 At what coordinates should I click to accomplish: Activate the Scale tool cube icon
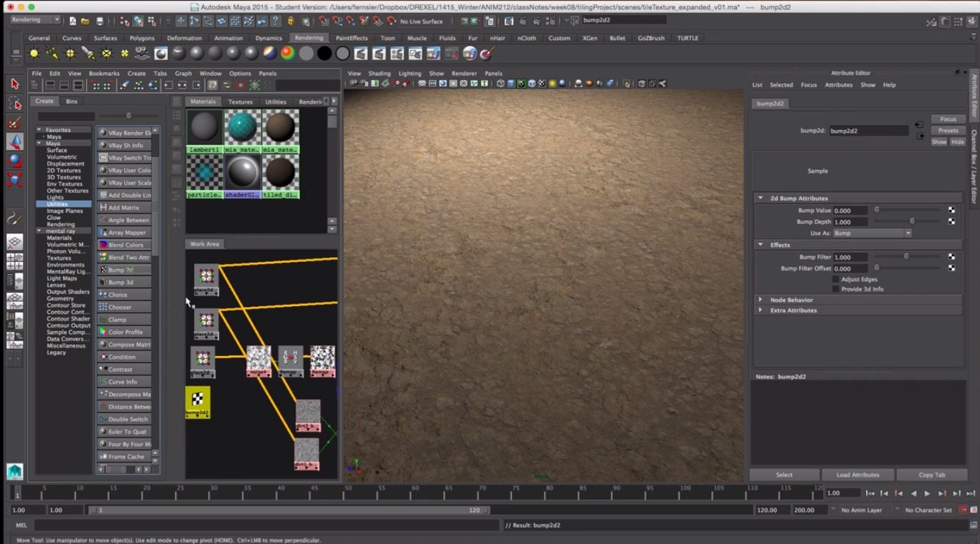click(x=15, y=180)
